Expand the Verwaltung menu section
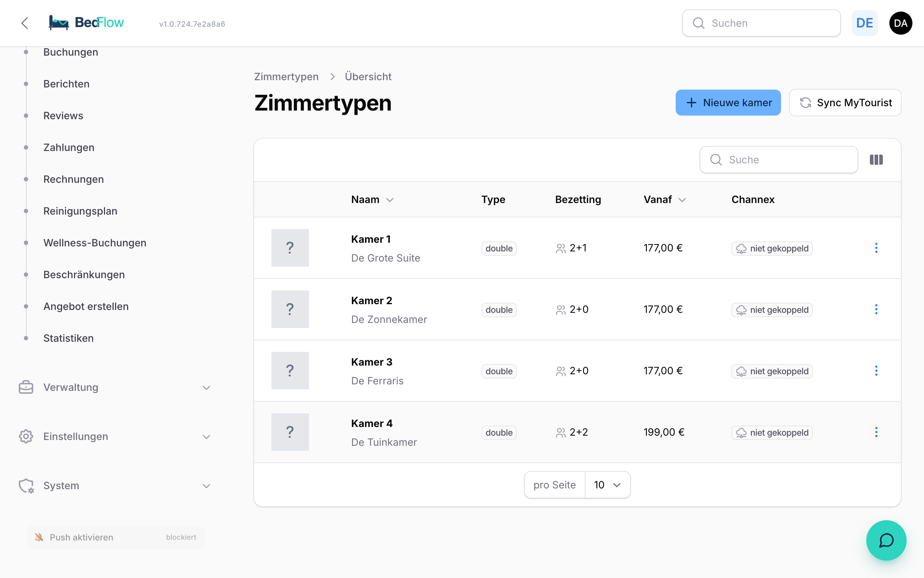Screen dimensions: 924x578 114,387
